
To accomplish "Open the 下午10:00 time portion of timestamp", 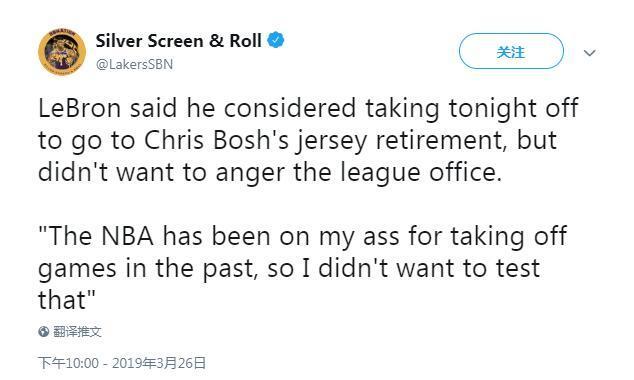I will pos(68,363).
